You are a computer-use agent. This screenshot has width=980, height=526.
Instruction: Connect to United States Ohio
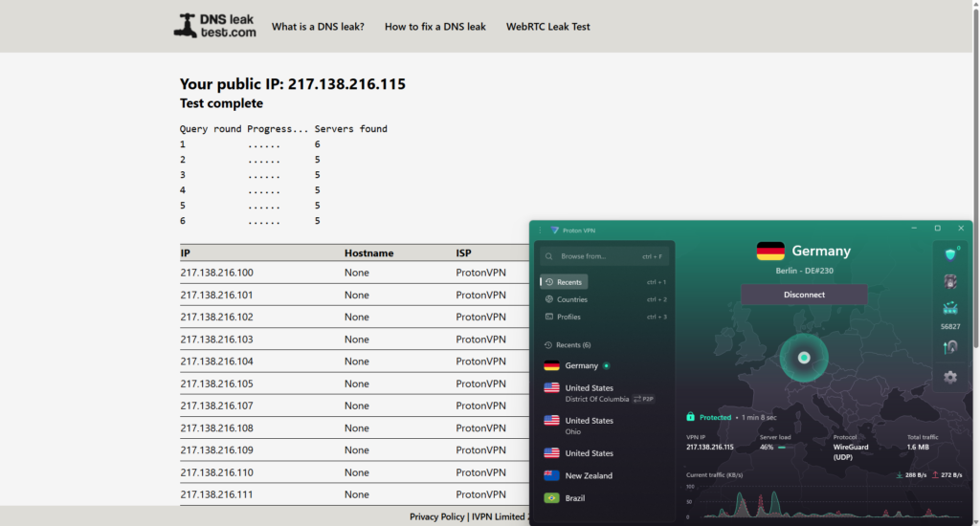tap(605, 426)
